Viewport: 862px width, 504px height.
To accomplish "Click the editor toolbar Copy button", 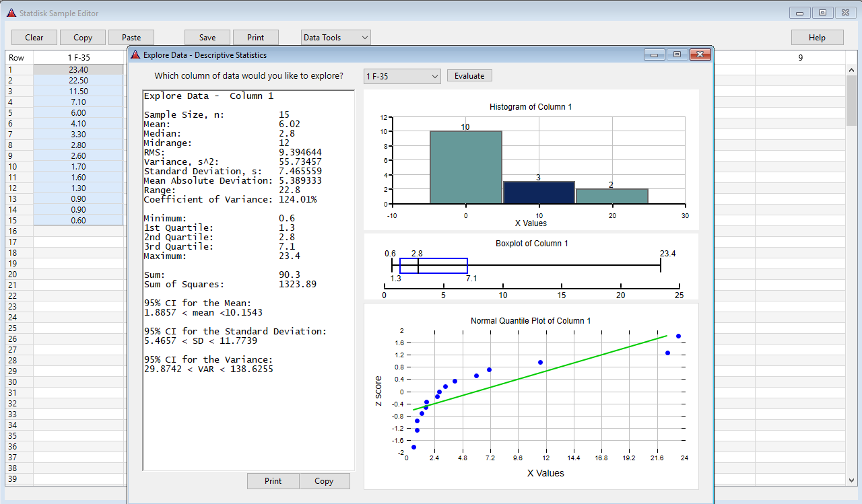I will pyautogui.click(x=83, y=38).
